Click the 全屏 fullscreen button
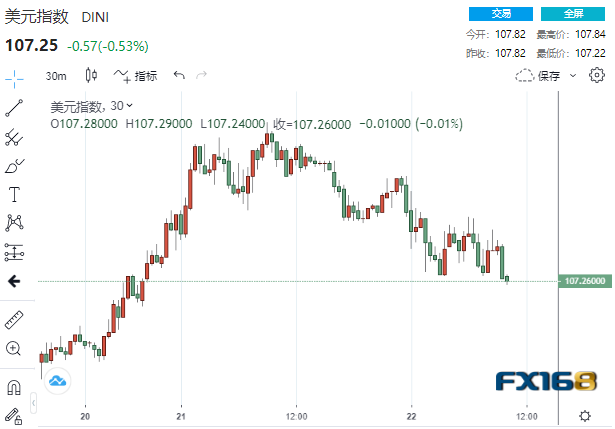The width and height of the screenshot is (615, 429). 574,14
